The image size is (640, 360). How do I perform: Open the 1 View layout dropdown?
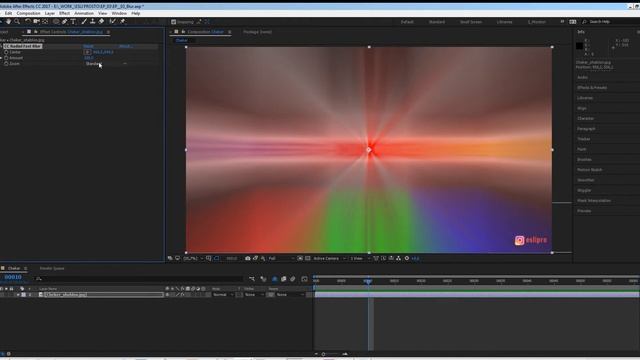click(360, 258)
